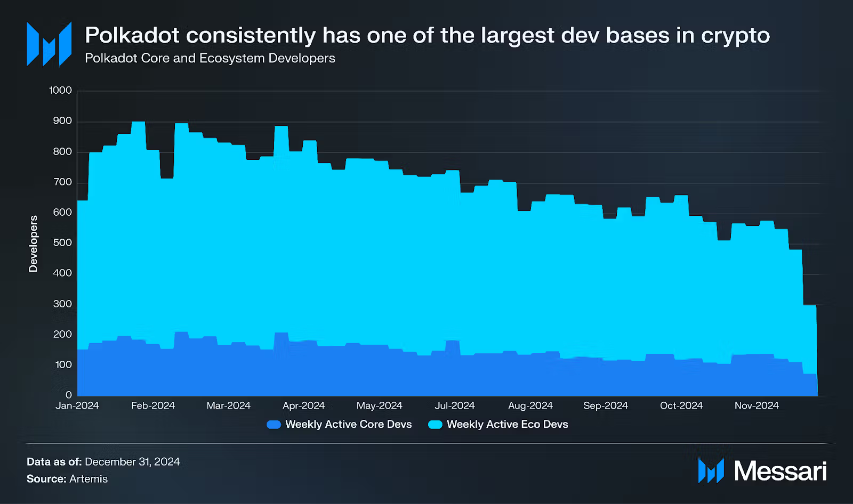
Task: Click the 100 y-axis value
Action: click(62, 365)
